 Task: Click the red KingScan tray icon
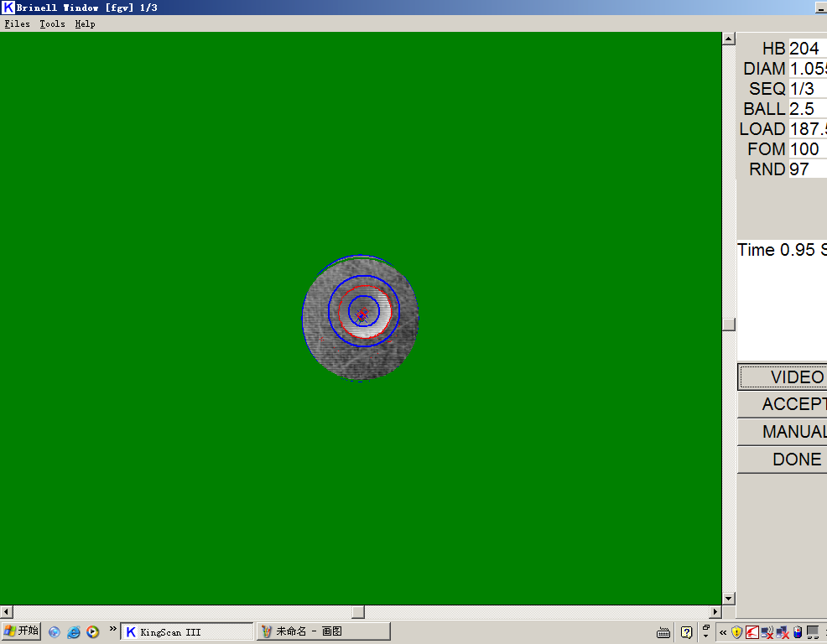[x=752, y=631]
